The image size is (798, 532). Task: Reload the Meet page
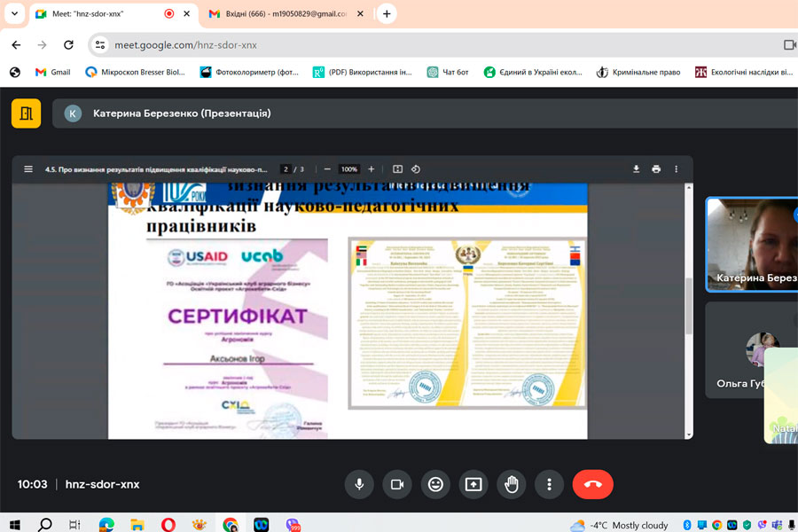click(68, 45)
